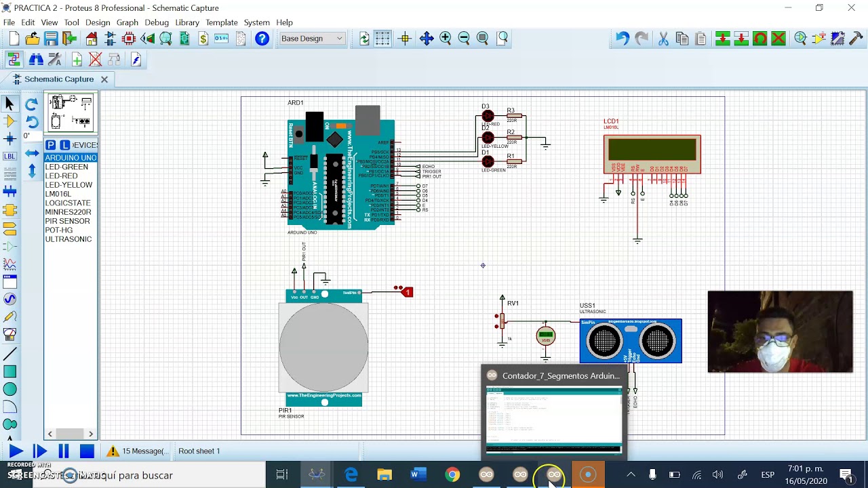Open the File menu
Image resolution: width=868 pixels, height=488 pixels.
tap(9, 22)
